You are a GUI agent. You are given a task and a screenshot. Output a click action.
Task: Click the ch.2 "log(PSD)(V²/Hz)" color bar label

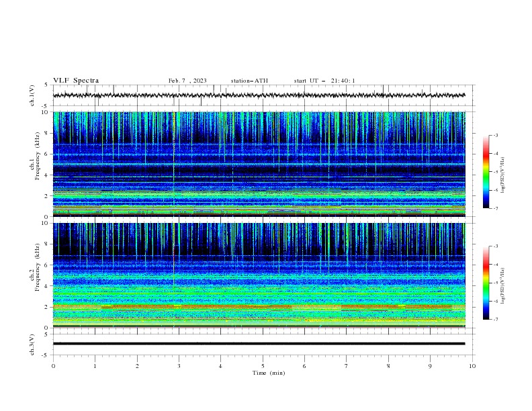[x=502, y=286]
